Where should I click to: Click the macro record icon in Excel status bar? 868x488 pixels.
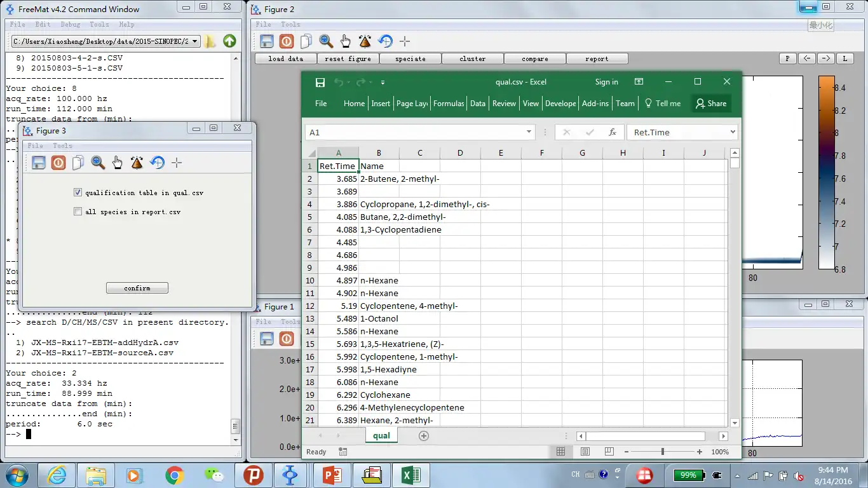(x=343, y=452)
